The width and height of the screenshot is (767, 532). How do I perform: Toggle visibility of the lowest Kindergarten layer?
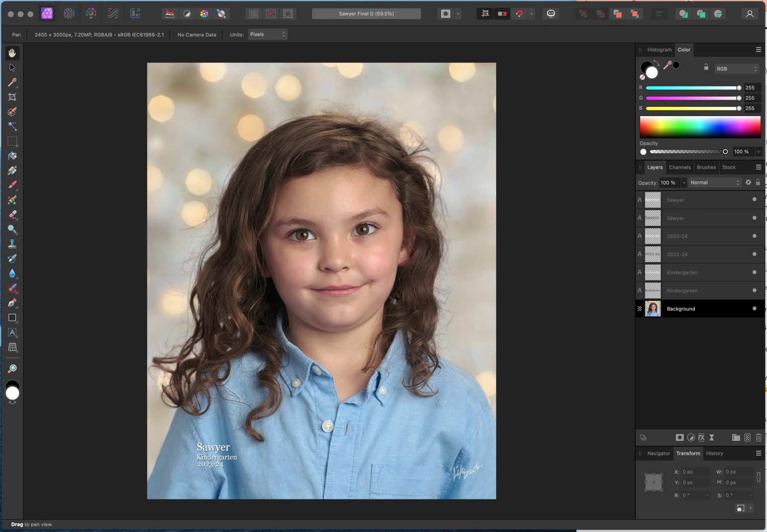754,290
